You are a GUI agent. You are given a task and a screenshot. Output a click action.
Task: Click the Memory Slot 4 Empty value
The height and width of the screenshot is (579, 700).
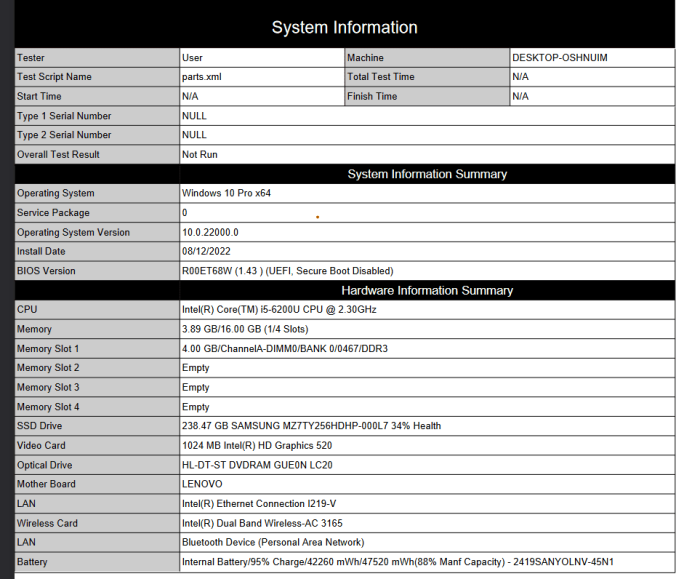[196, 407]
